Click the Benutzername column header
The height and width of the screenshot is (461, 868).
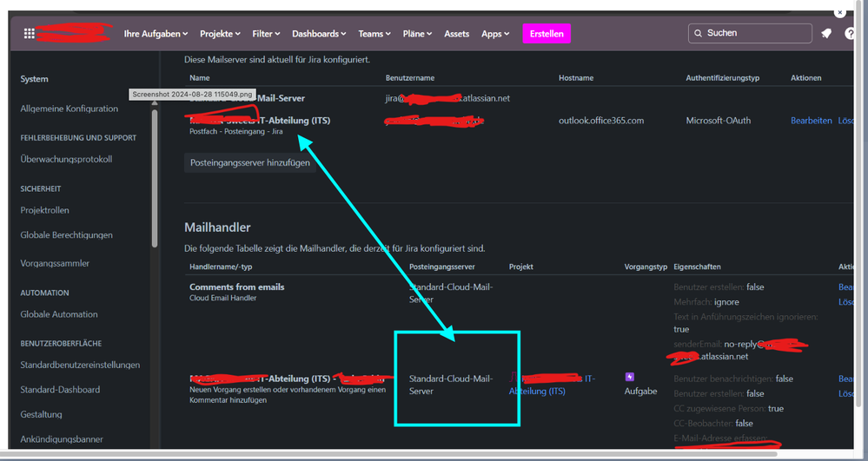(410, 78)
